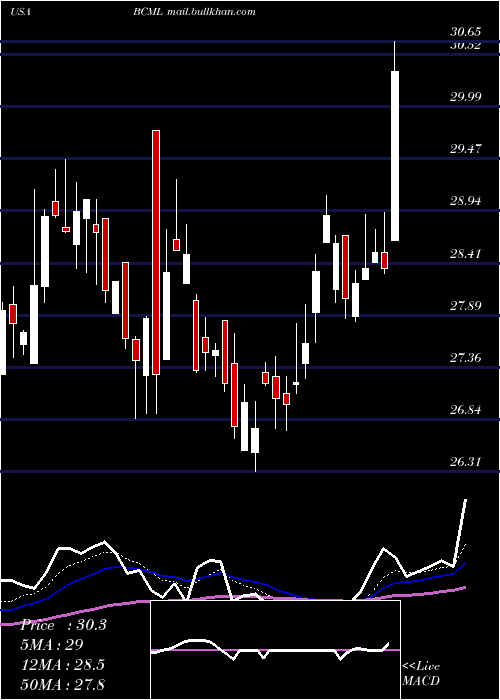Click the 28.41 price level label
The width and height of the screenshot is (500, 700).
tap(466, 254)
